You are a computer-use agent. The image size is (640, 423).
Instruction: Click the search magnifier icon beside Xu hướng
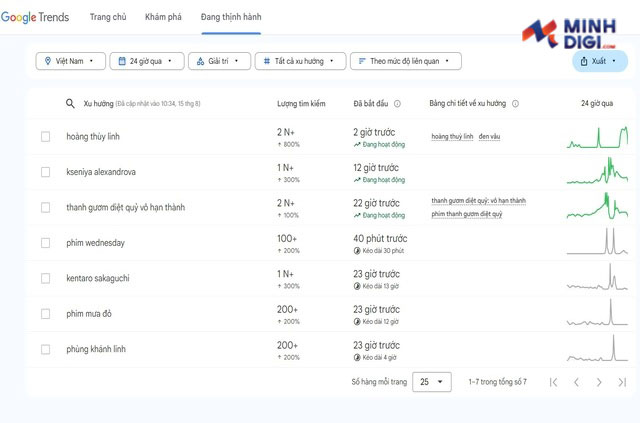click(x=70, y=104)
